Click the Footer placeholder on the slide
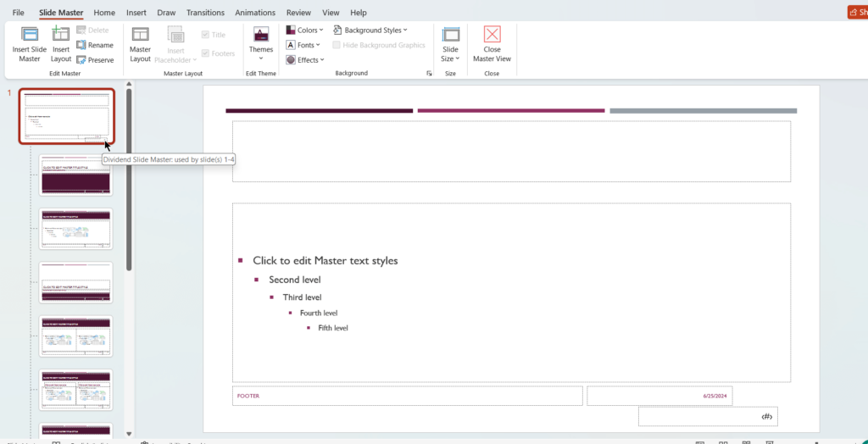 pos(407,396)
